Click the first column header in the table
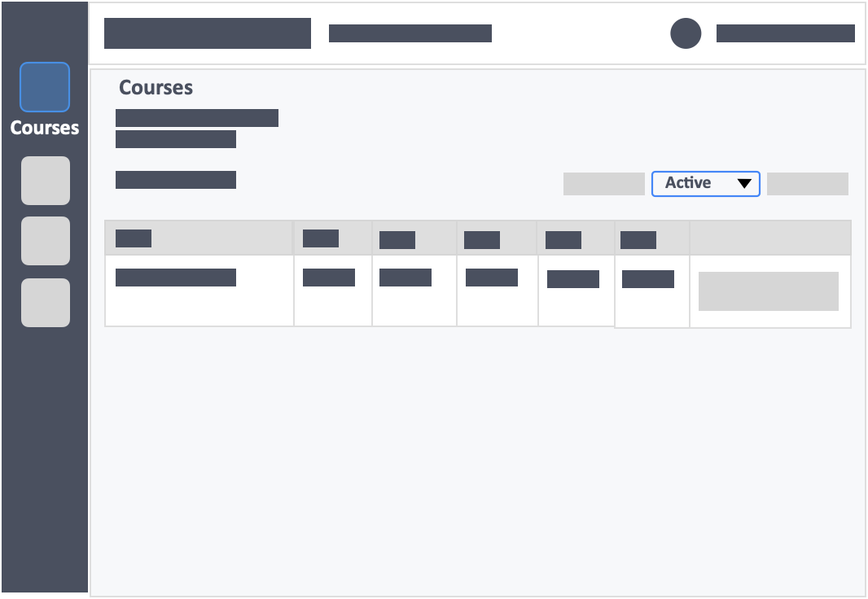The image size is (868, 599). click(x=134, y=238)
